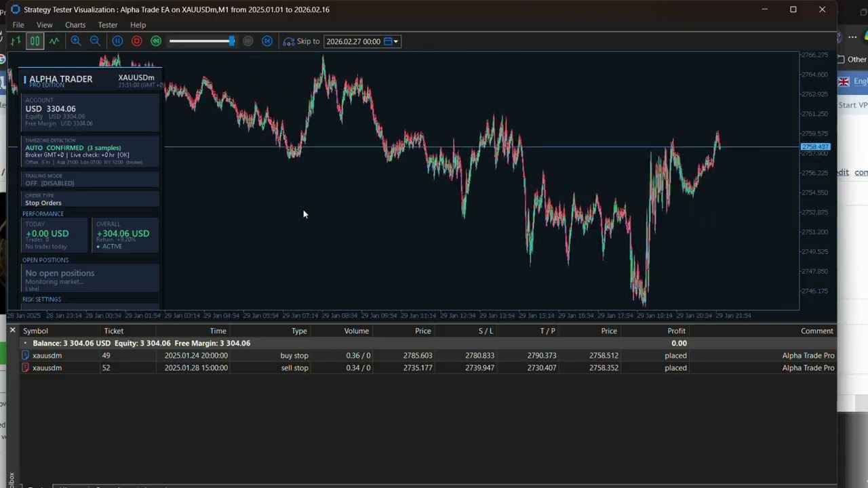Zoom in on the chart

[x=76, y=41]
